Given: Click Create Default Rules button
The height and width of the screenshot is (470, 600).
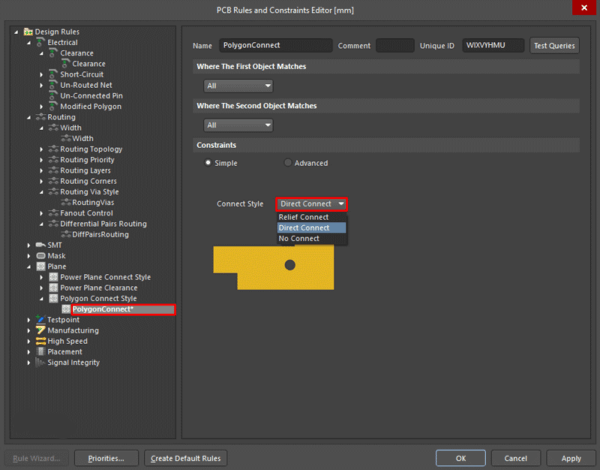Looking at the screenshot, I should [x=186, y=458].
